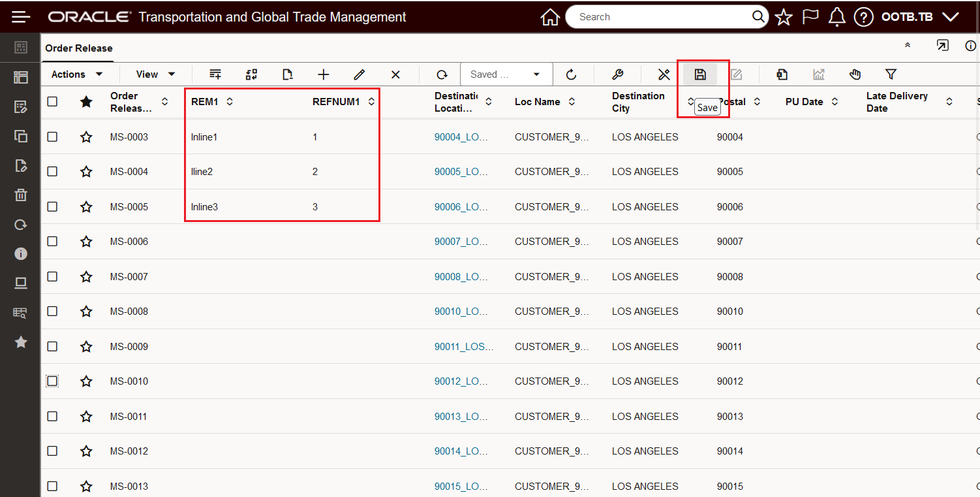The height and width of the screenshot is (497, 980).
Task: Click the chart graph toolbar icon
Action: coord(819,74)
